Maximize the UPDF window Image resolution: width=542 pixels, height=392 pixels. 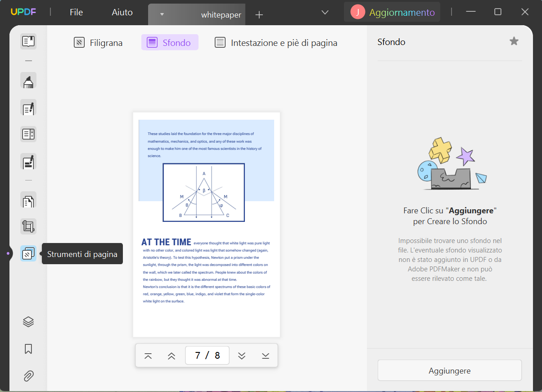coord(498,12)
